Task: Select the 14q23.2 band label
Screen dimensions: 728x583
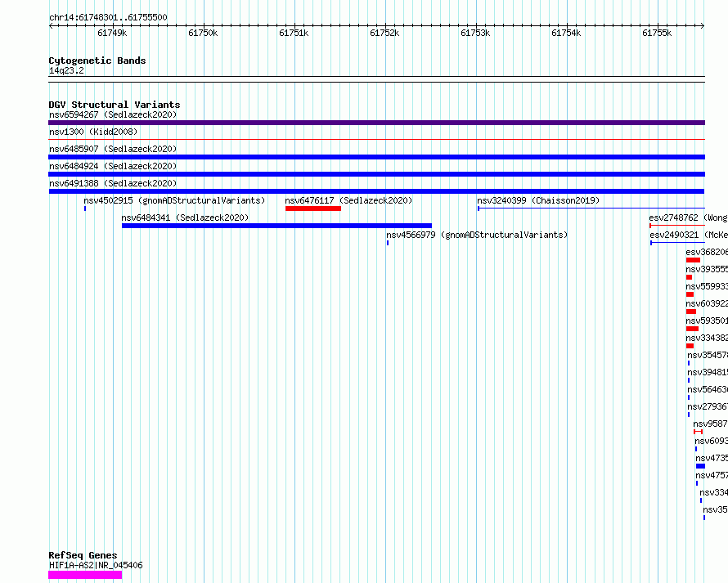Action: click(x=66, y=70)
